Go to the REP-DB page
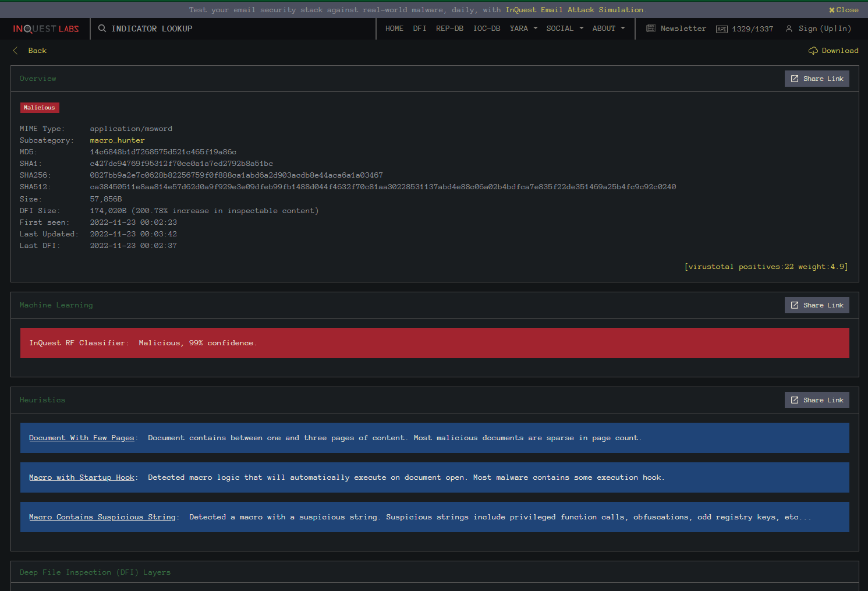Screen dimensions: 868x591 point(449,29)
